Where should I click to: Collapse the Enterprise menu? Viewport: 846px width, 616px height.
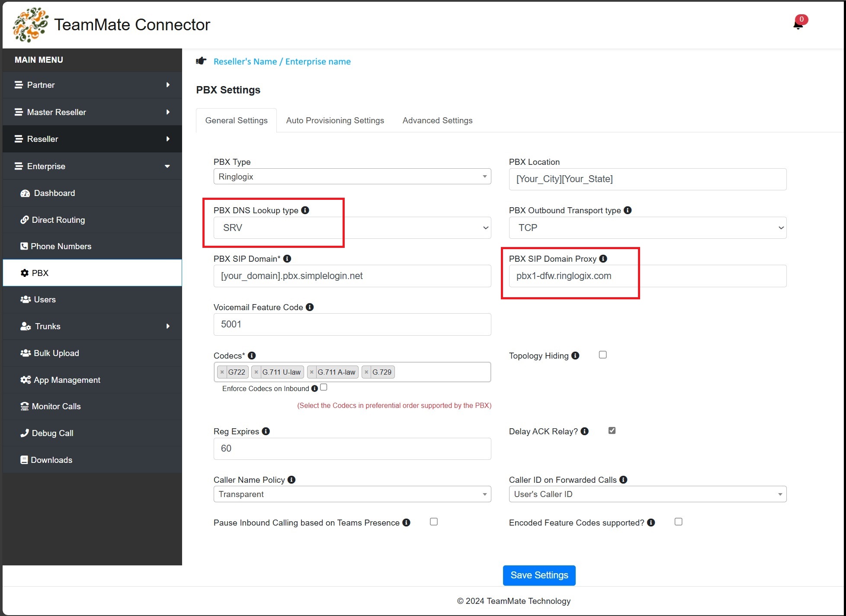click(92, 166)
